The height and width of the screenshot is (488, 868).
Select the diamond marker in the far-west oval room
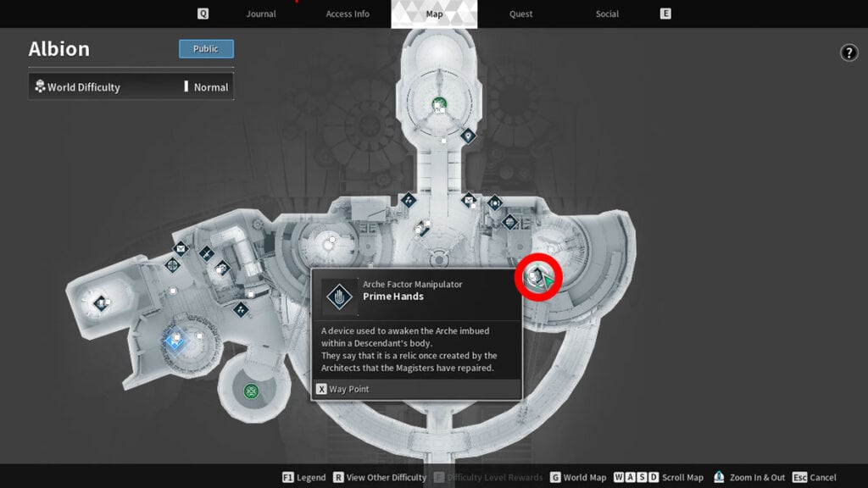[101, 302]
